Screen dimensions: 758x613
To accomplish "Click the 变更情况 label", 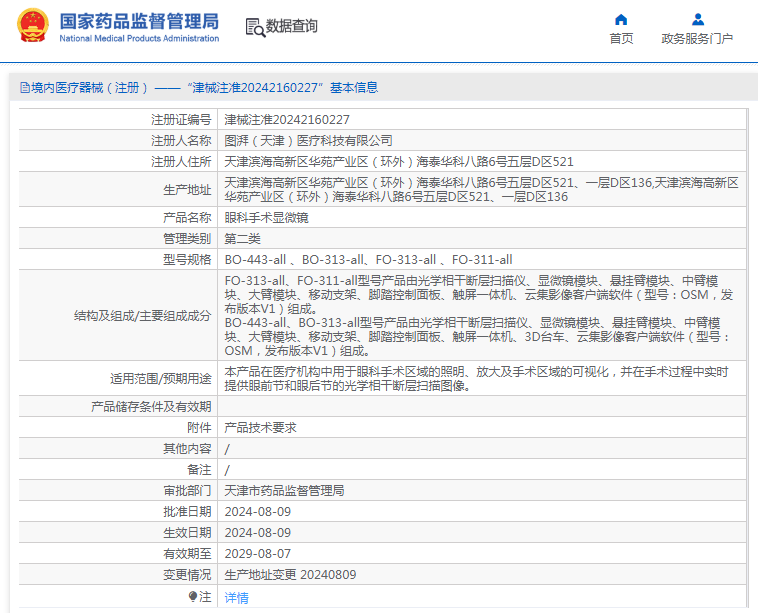I will coord(187,575).
